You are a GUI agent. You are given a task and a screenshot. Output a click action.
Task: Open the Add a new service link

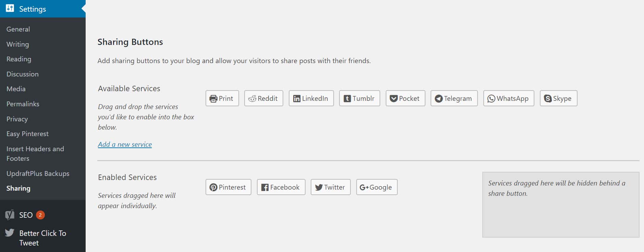point(125,144)
